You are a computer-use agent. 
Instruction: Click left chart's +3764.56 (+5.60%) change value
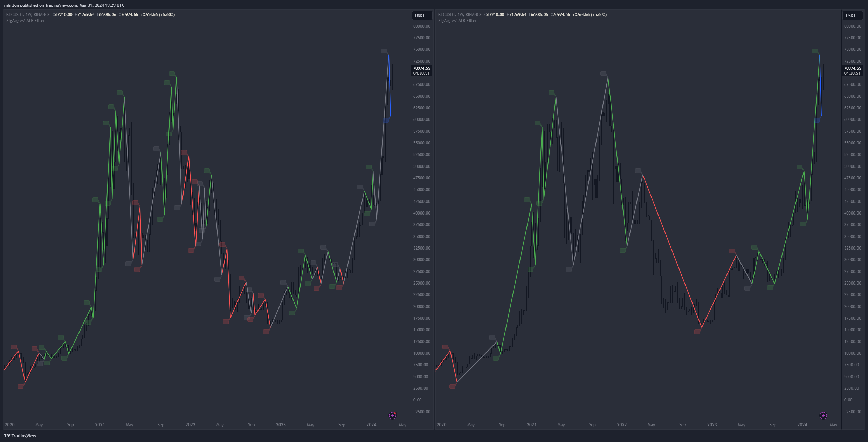(x=158, y=15)
